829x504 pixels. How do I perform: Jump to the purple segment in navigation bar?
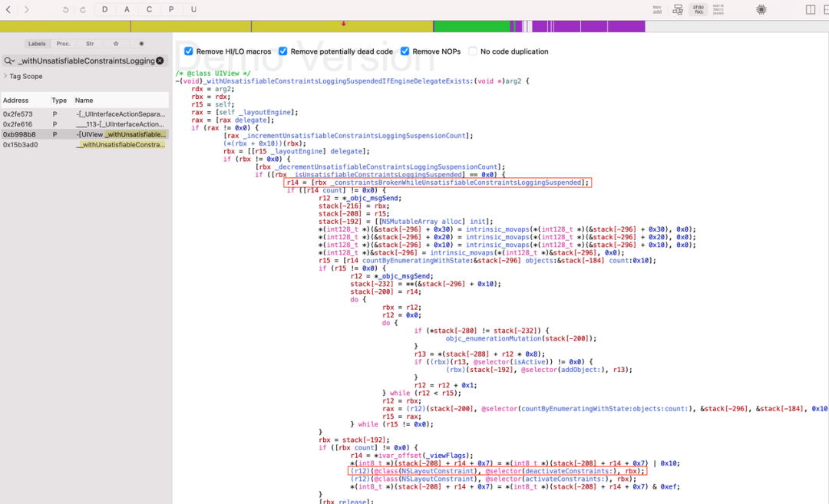(589, 26)
